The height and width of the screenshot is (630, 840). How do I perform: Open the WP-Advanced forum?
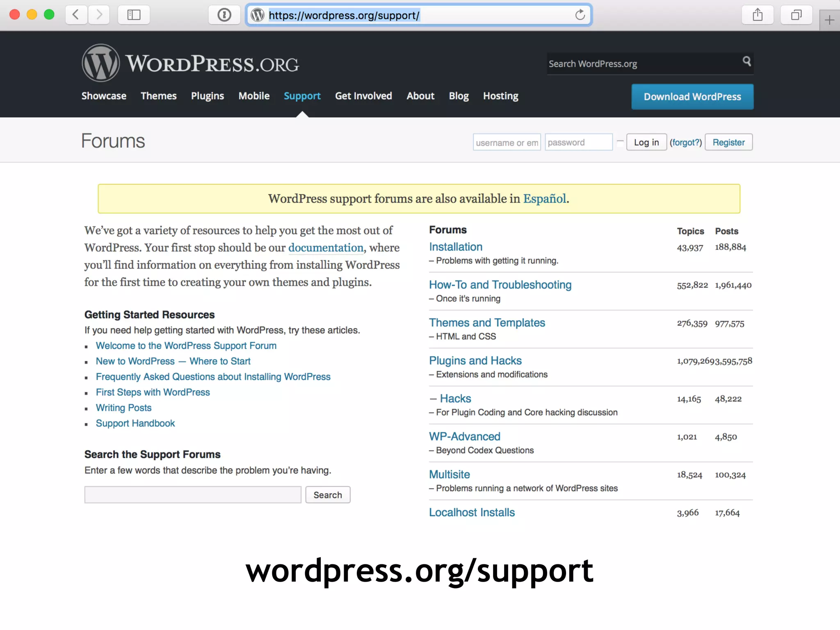click(x=464, y=436)
